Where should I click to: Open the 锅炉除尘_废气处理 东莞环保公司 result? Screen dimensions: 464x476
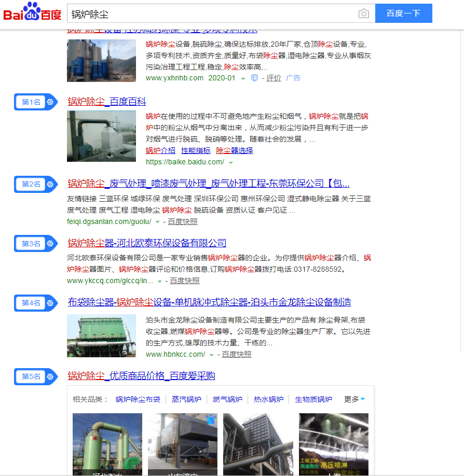click(209, 184)
